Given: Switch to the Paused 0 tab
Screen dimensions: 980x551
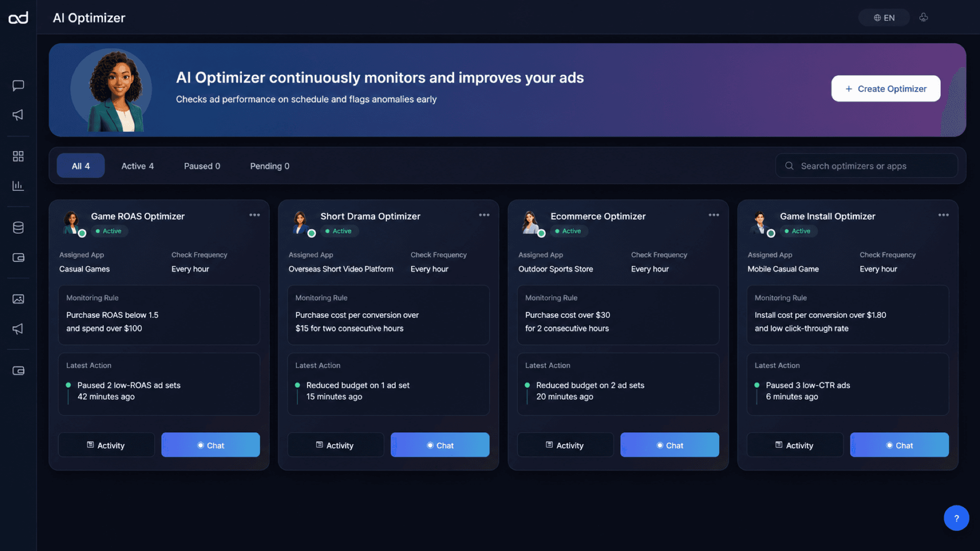Looking at the screenshot, I should pyautogui.click(x=202, y=166).
